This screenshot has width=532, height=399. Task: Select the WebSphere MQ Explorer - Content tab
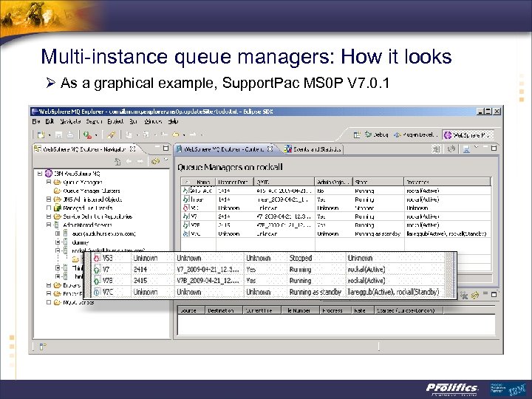pos(225,149)
